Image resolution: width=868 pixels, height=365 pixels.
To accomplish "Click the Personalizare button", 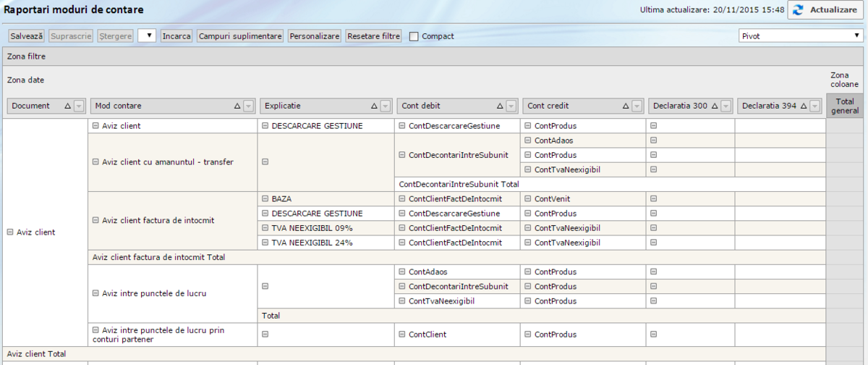I will click(315, 35).
